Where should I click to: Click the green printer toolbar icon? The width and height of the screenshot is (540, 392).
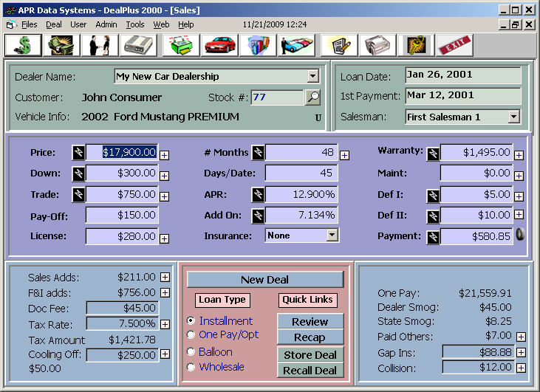click(x=181, y=45)
